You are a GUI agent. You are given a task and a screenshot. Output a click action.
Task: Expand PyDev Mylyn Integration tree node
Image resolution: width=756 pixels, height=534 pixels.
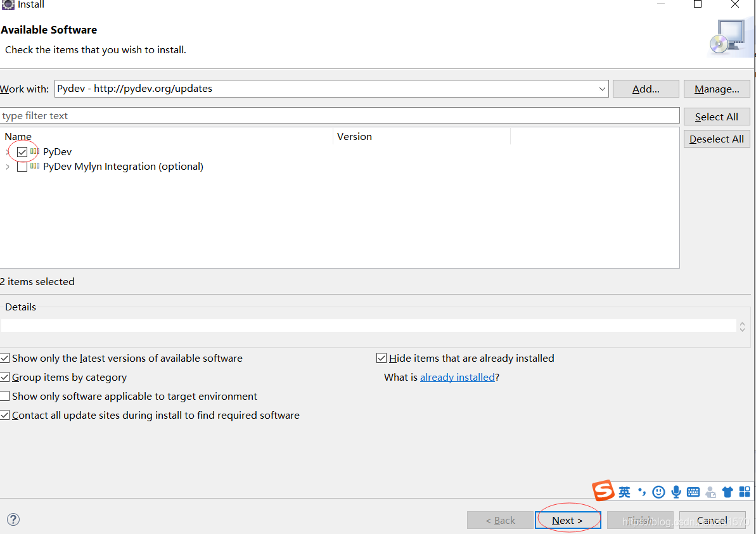[7, 167]
